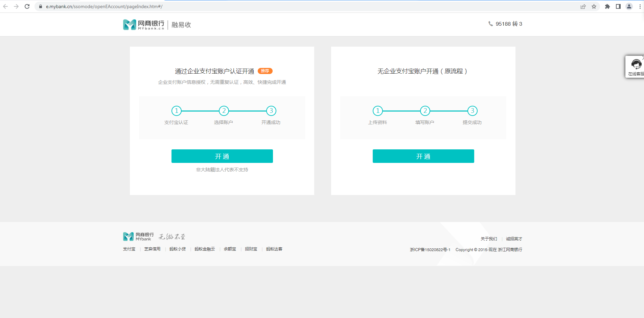Click the 非大陆籍法人代表不支持 note
The image size is (644, 318).
[222, 170]
